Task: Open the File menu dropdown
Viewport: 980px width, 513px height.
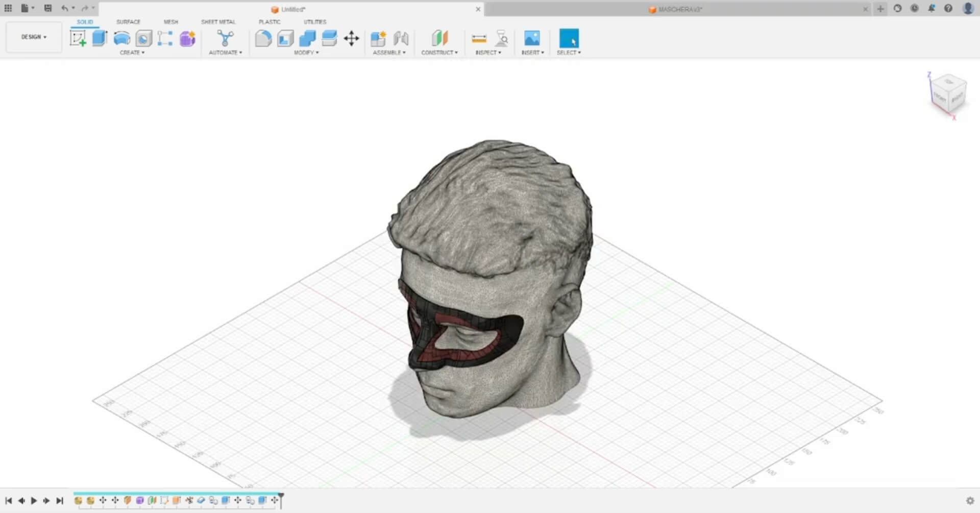Action: (27, 8)
